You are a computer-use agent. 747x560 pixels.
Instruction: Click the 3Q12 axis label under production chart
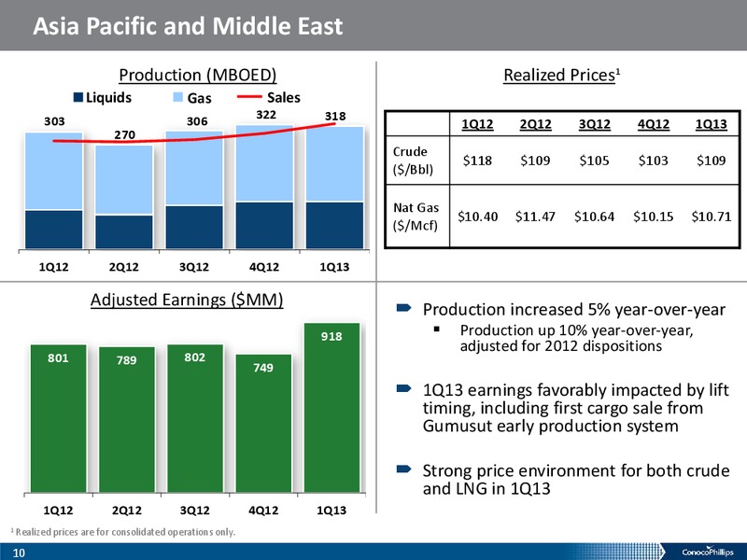194,267
